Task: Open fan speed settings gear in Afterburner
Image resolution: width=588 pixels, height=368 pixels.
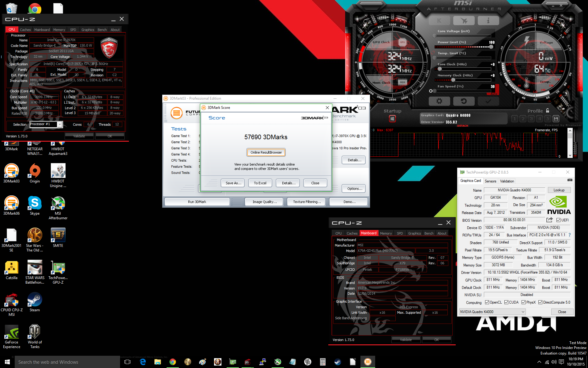Action: coord(431,91)
